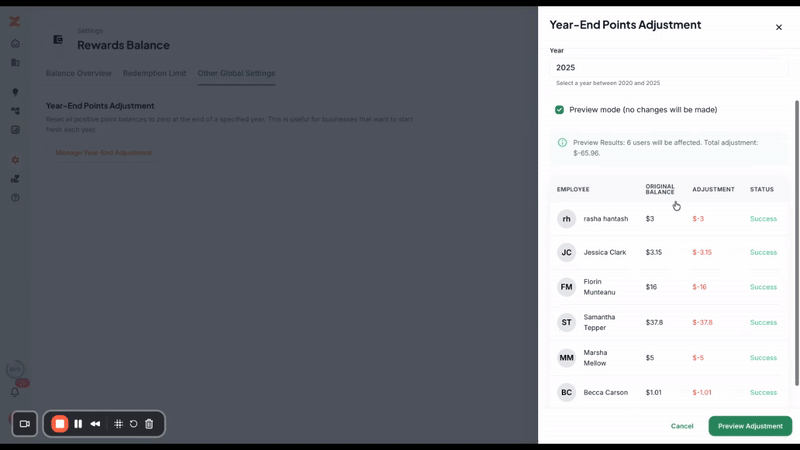Viewport: 800px width, 450px height.
Task: Pause the screen recording
Action: [x=78, y=423]
